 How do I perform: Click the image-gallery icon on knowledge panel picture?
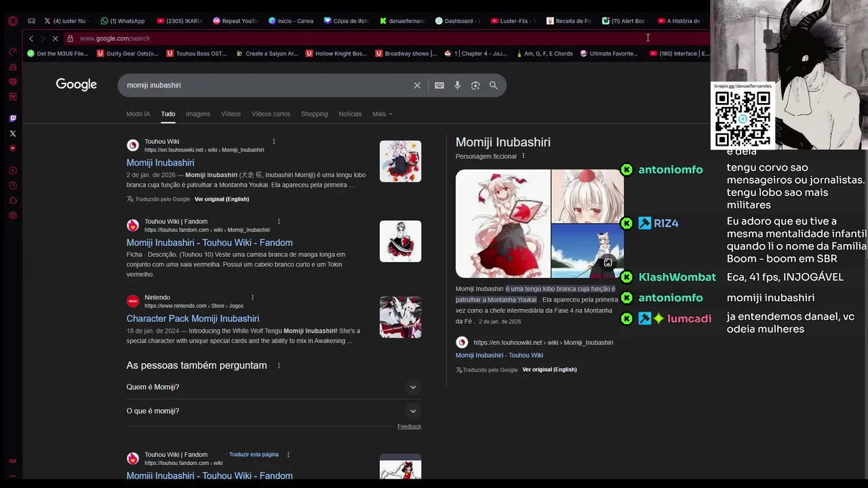click(608, 263)
